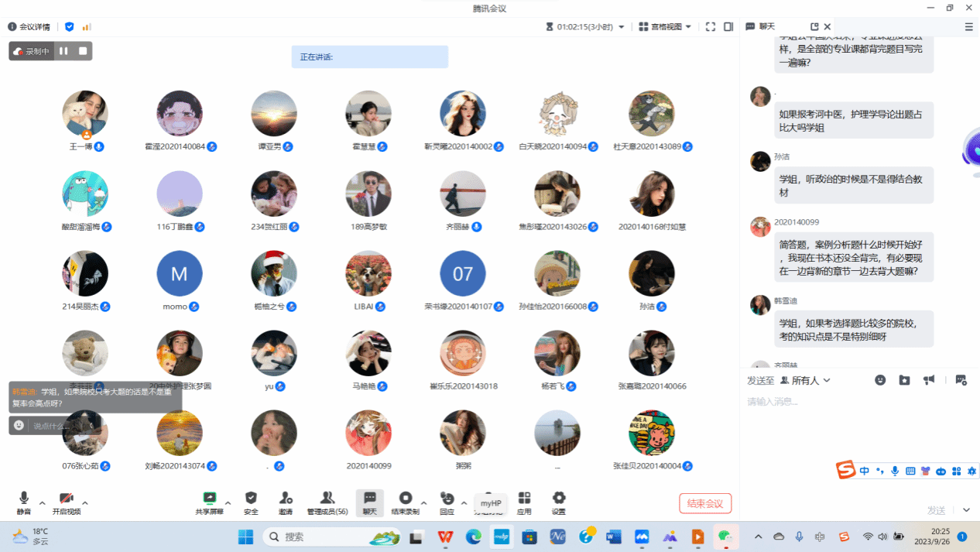The width and height of the screenshot is (980, 552).
Task: Click the 发送 send button in chat
Action: pos(936,510)
